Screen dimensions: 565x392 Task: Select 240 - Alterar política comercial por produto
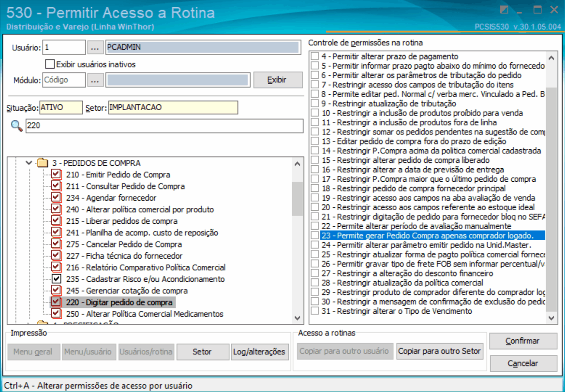point(140,209)
